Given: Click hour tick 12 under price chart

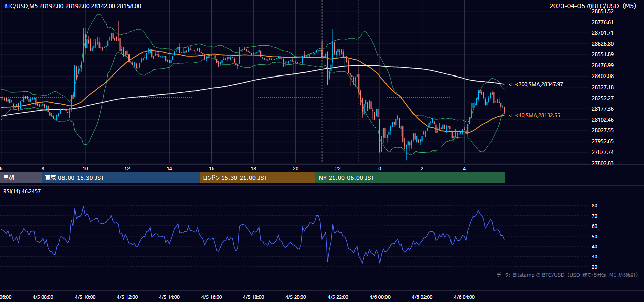Looking at the screenshot, I should click(x=127, y=168).
